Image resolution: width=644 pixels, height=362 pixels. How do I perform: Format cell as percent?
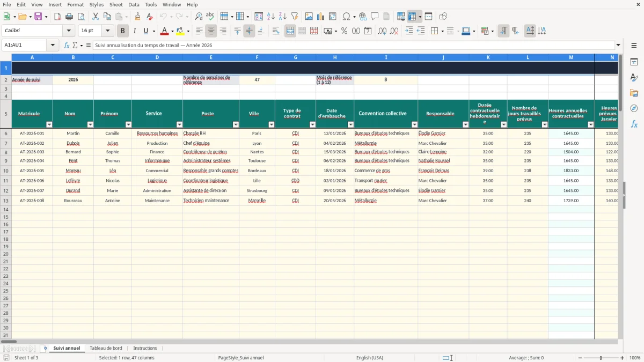(345, 31)
